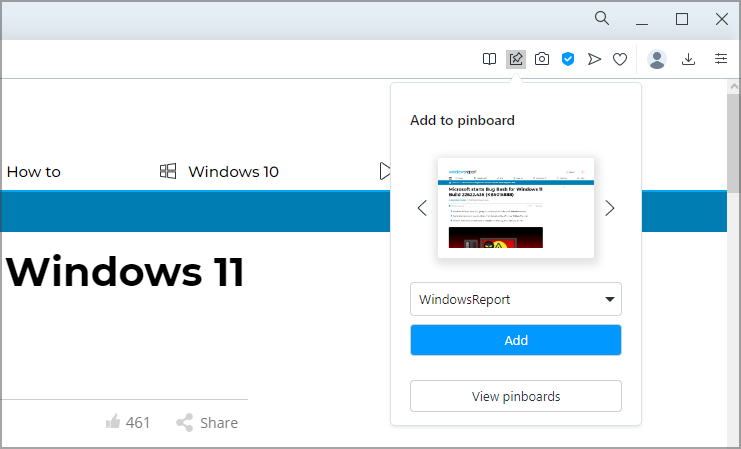Show previous thumbnail with left arrow
Screen dimensions: 741x449
click(x=422, y=208)
